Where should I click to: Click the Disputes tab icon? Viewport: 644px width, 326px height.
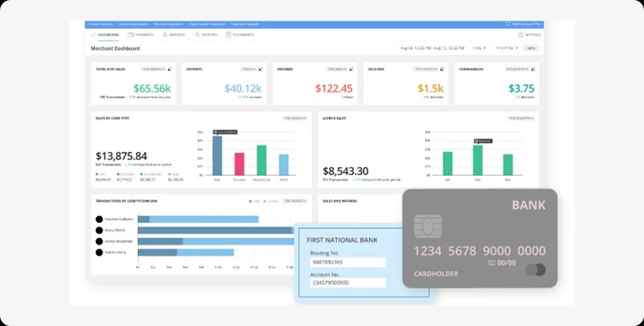[x=197, y=35]
